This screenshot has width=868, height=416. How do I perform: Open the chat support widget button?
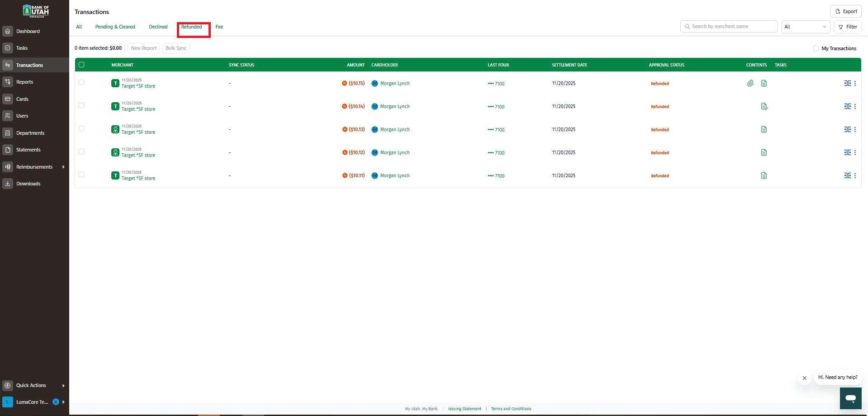point(850,398)
